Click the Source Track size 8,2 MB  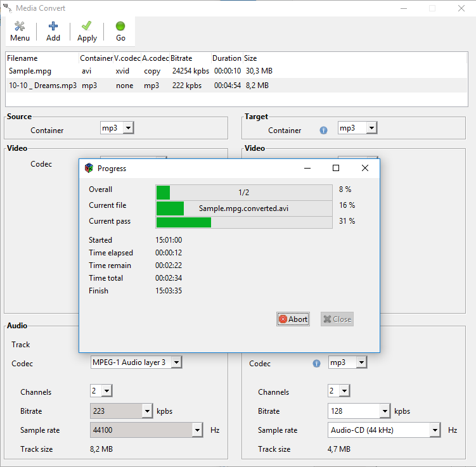click(101, 449)
